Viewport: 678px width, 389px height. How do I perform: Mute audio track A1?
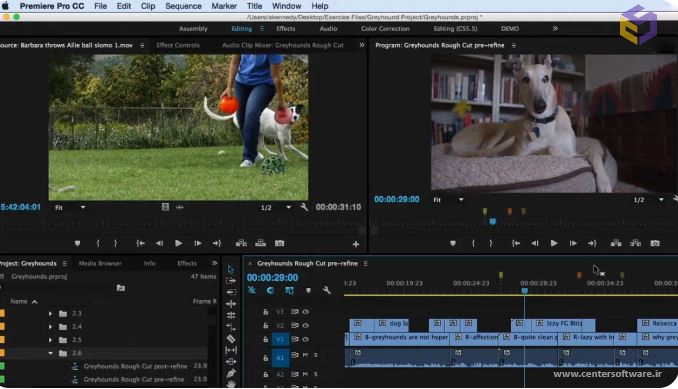click(x=305, y=355)
